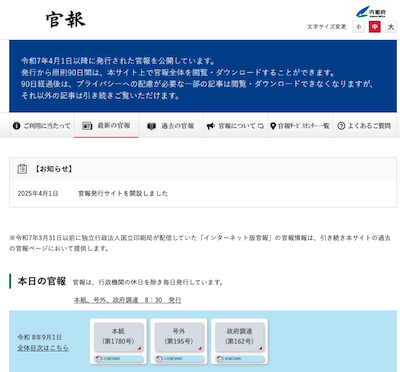Open the 全体目次はこちら link
This screenshot has width=400, height=372.
(x=43, y=348)
